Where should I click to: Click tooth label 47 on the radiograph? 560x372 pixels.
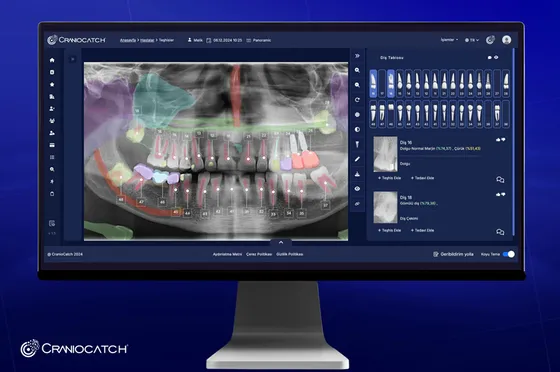coord(141,202)
